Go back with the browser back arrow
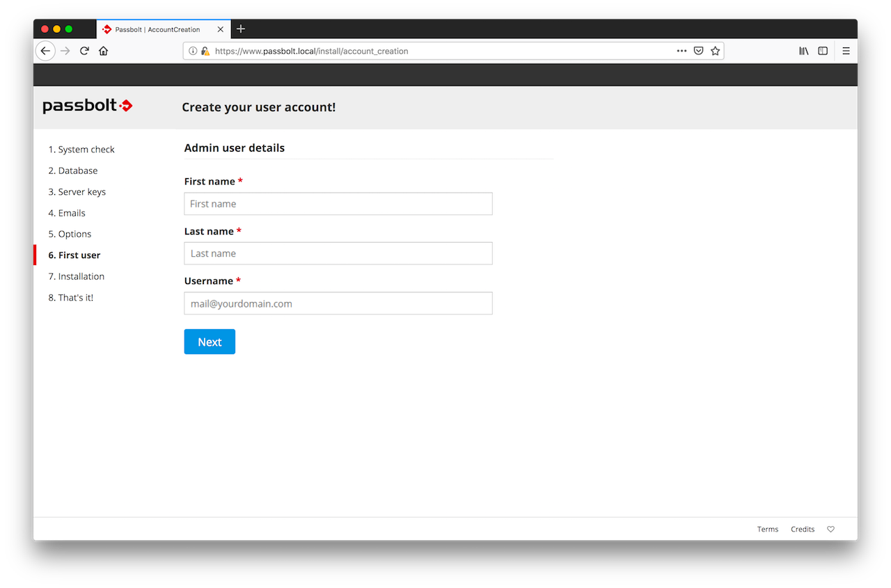Image resolution: width=891 pixels, height=588 pixels. (x=45, y=51)
